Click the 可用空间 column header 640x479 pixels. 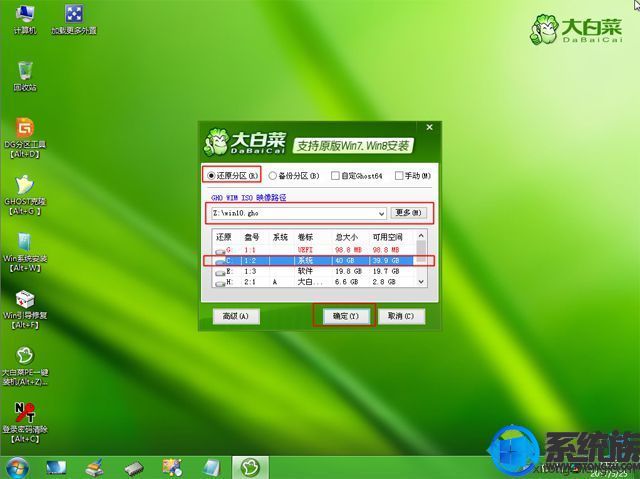pos(387,237)
